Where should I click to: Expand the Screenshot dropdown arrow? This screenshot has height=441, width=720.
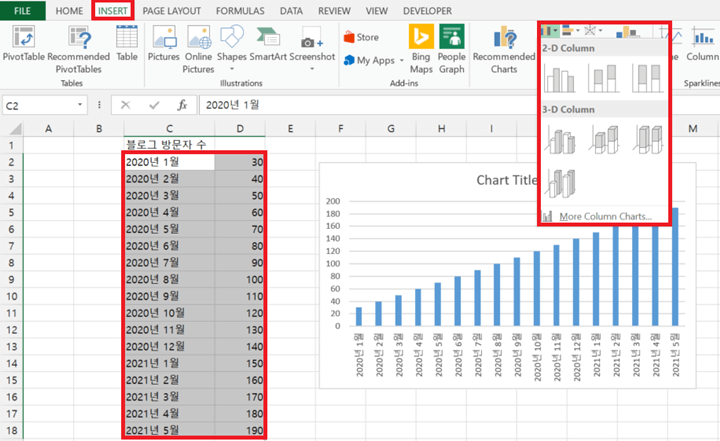click(312, 69)
